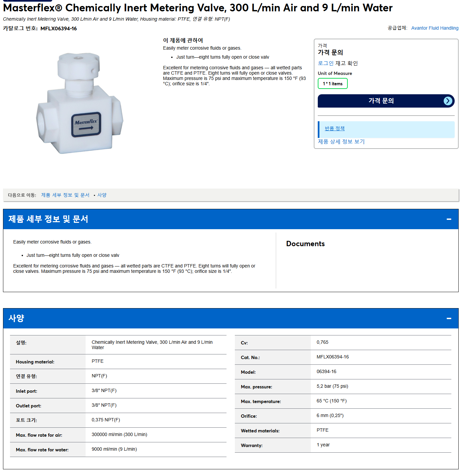Viewport: 461px width, 476px height.
Task: Click the Outlet port value 3/8" NPT(F)
Action: (104, 405)
